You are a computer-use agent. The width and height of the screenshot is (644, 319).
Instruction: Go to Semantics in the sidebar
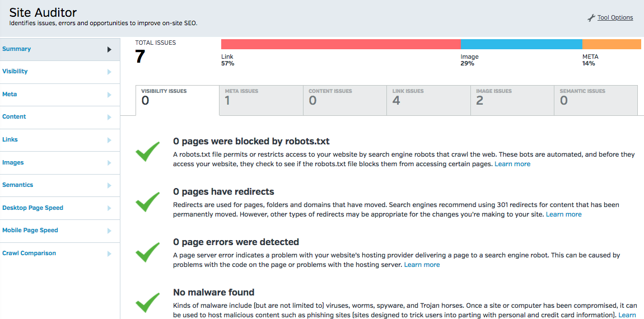coord(60,185)
